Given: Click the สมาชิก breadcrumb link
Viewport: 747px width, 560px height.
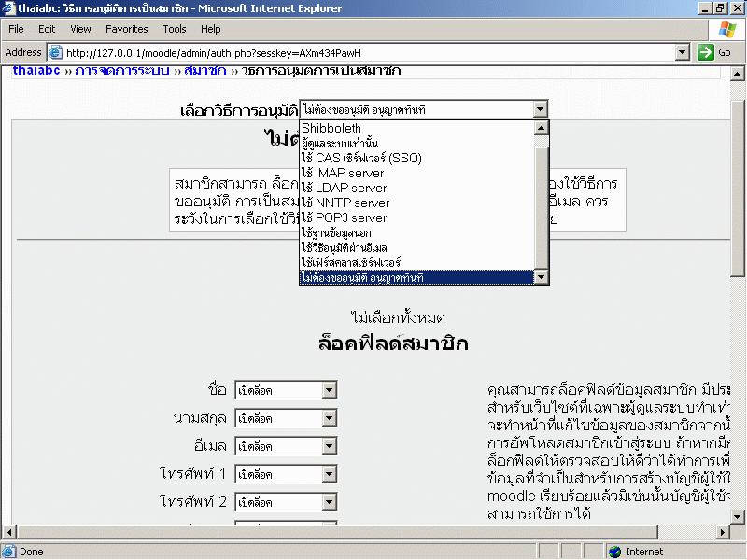Looking at the screenshot, I should 204,71.
